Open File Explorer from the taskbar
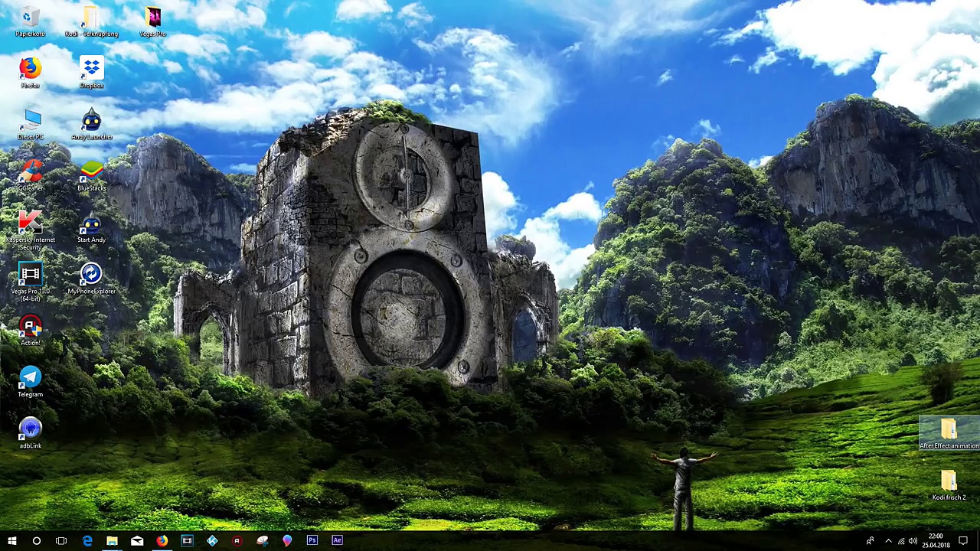Screen dimensions: 980x551 [x=112, y=541]
